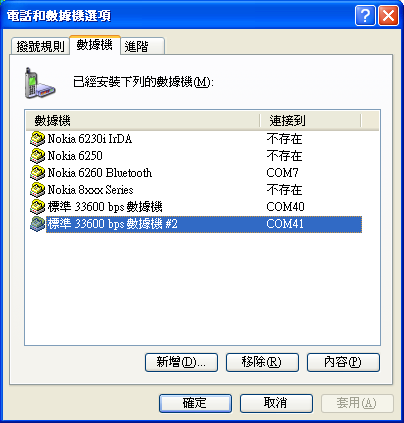Sort by the 數據機 column header
The image size is (404, 423).
(x=143, y=120)
